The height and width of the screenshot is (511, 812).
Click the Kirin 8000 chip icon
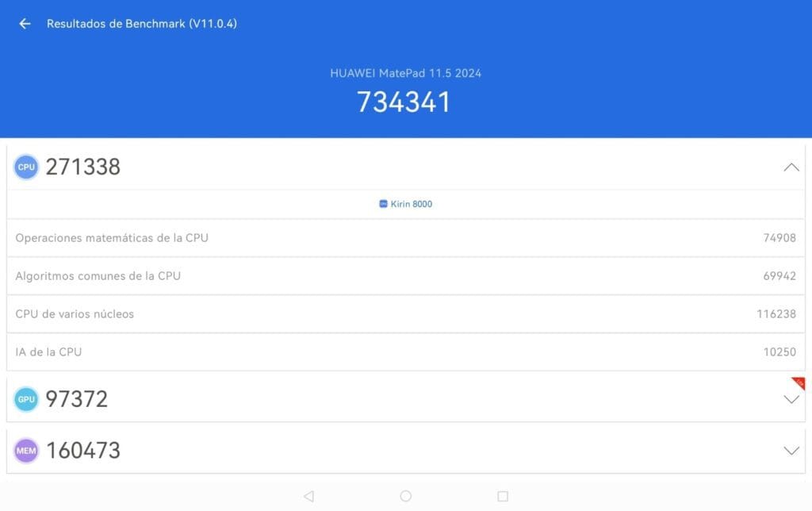[x=383, y=204]
